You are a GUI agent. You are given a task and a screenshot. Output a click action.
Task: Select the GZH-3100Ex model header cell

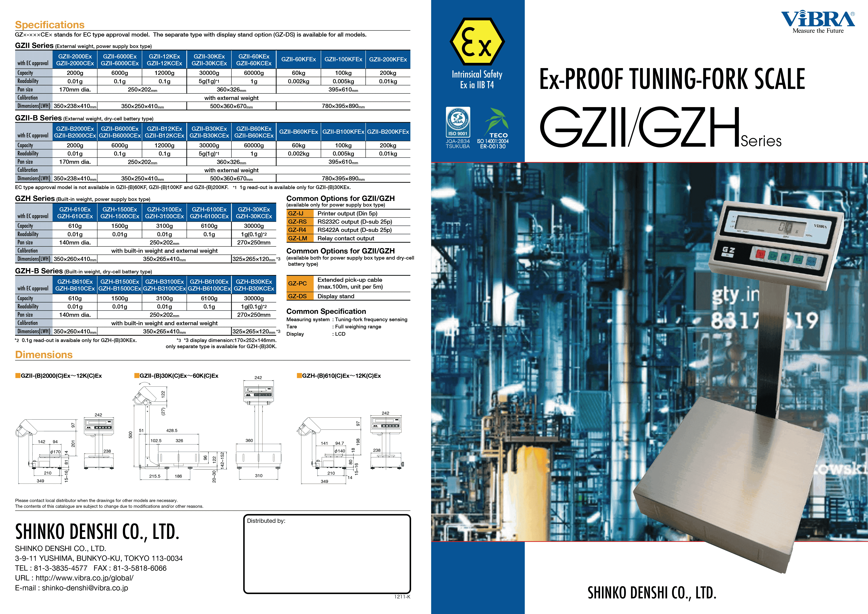pos(164,212)
